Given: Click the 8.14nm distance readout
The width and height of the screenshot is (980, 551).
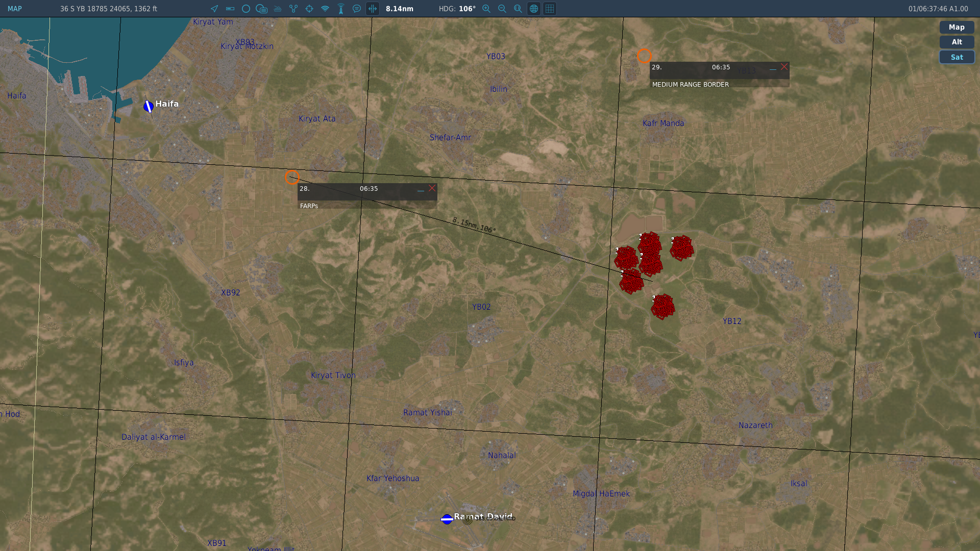Looking at the screenshot, I should tap(400, 9).
